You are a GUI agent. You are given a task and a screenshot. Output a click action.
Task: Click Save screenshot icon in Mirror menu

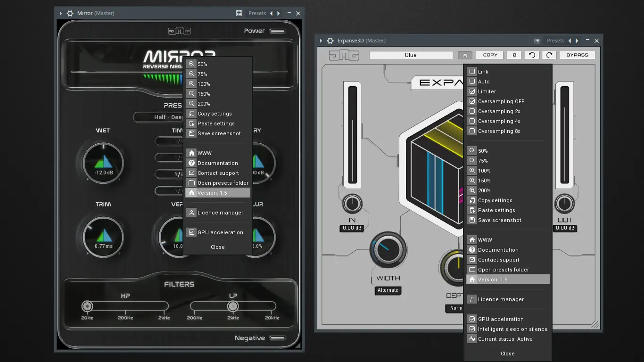pos(191,133)
